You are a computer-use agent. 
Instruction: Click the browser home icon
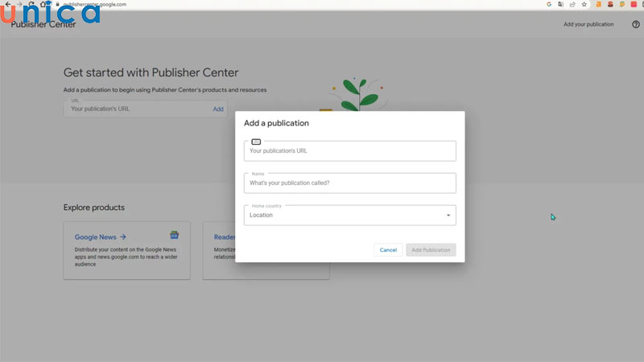(x=43, y=4)
